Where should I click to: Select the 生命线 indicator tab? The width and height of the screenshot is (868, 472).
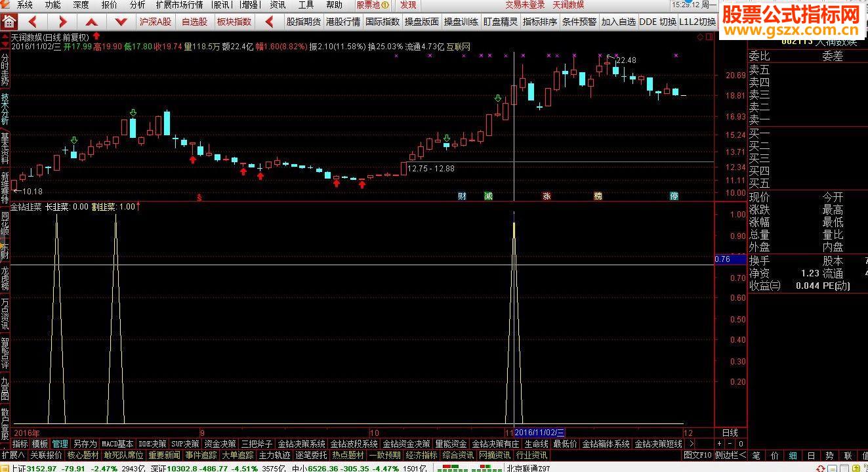click(536, 444)
